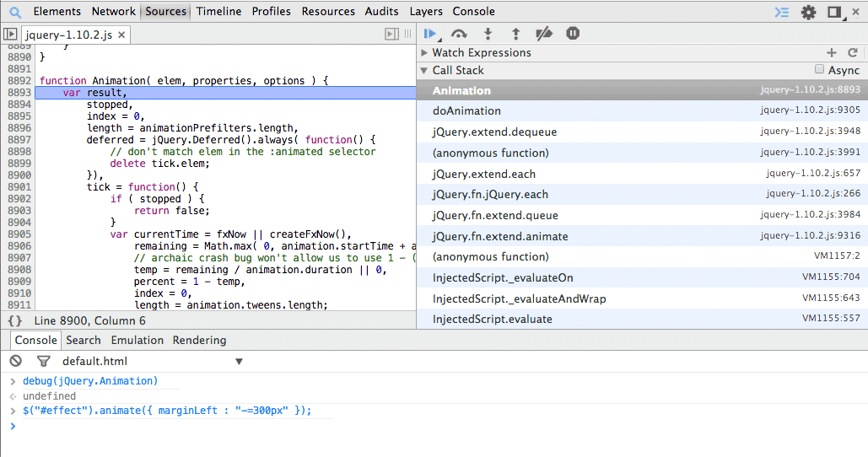The width and height of the screenshot is (868, 457).
Task: Click line number 8901 in the gutter
Action: (x=19, y=187)
